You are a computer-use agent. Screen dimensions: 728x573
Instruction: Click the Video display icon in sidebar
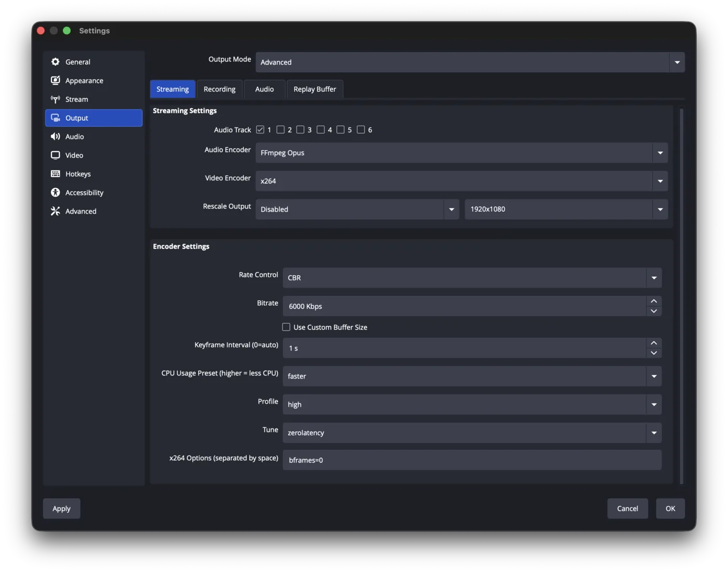pos(55,155)
